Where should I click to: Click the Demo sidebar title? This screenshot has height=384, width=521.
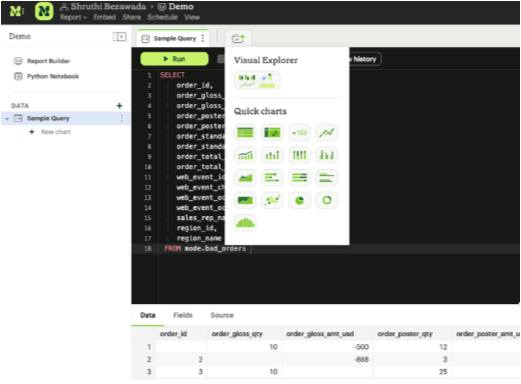pos(20,36)
